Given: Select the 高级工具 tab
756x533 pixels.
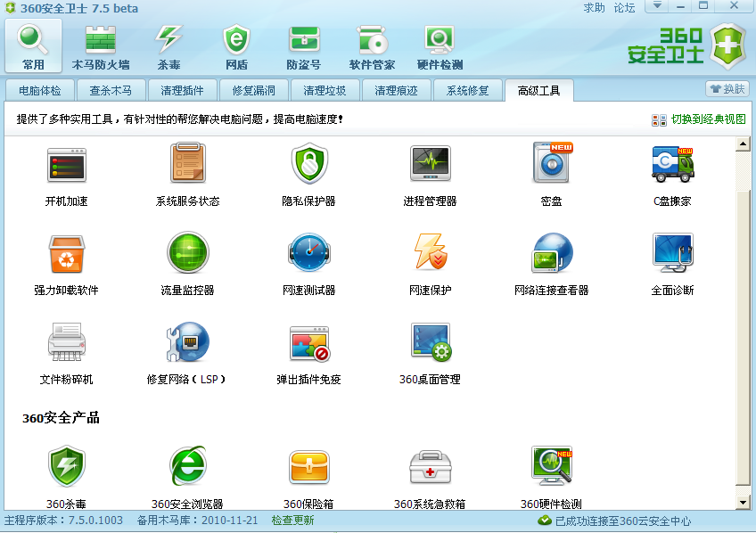Looking at the screenshot, I should tap(539, 91).
